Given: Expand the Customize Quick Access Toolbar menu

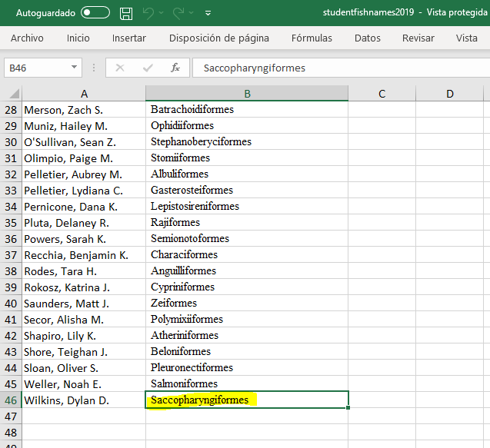Looking at the screenshot, I should pos(209,13).
